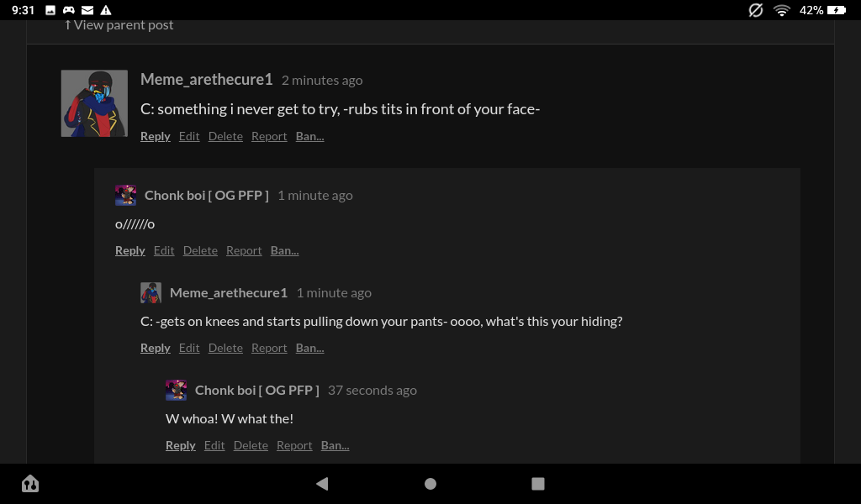
Task: Reply to the top Meme_arethecure1 comment
Action: [x=156, y=136]
